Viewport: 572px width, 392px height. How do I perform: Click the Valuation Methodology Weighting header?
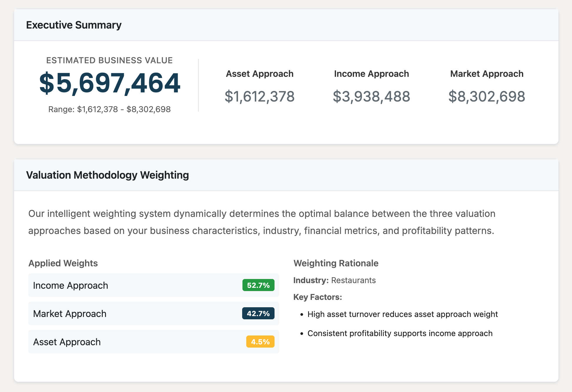tap(108, 175)
